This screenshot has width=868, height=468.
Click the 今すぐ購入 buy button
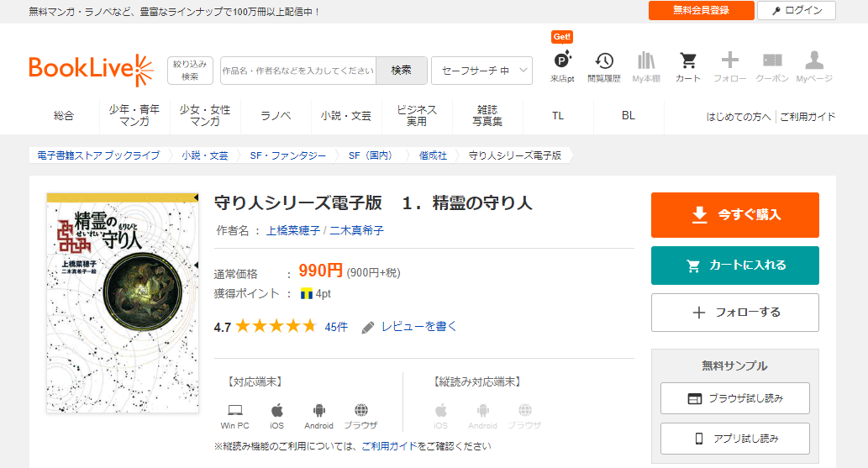tap(735, 215)
